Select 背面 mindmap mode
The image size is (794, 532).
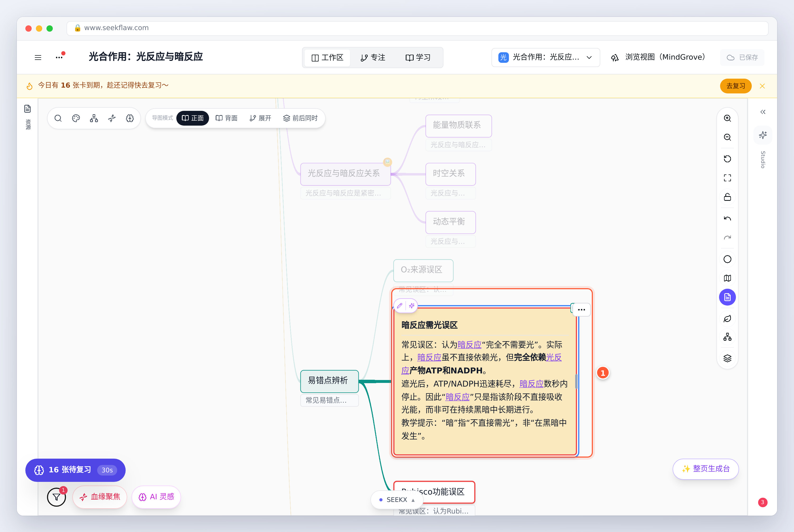(226, 118)
